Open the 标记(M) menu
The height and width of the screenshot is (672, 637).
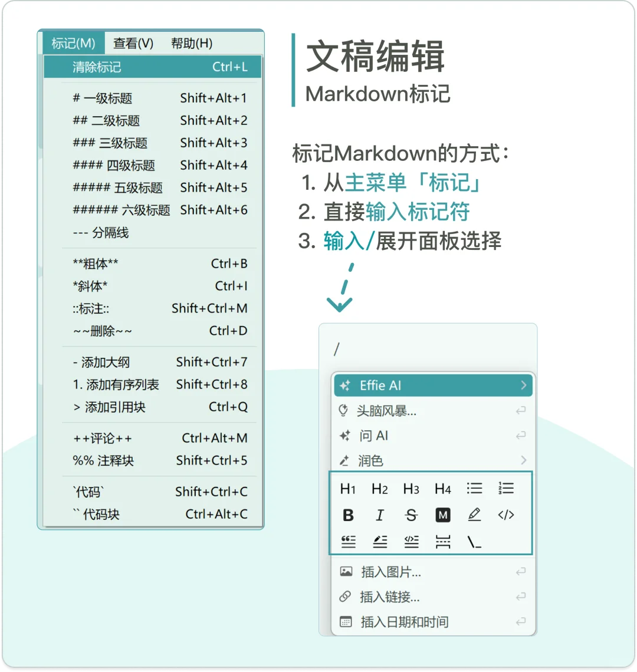pyautogui.click(x=72, y=43)
